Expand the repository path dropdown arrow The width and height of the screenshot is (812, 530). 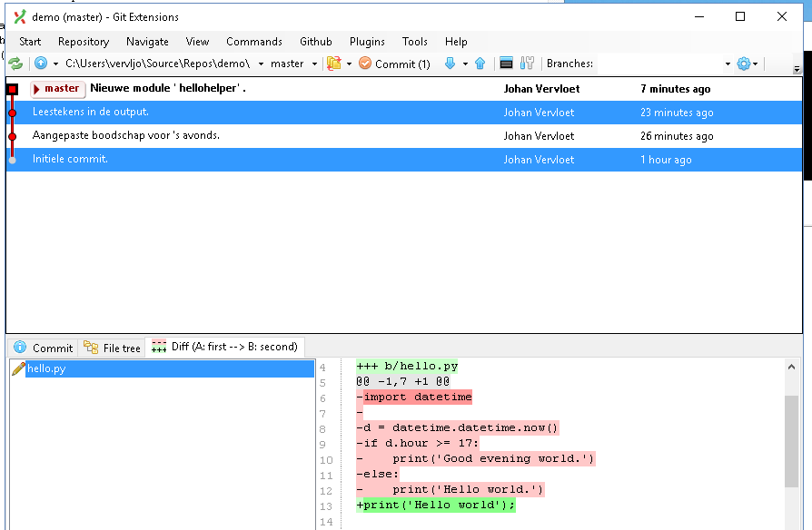pyautogui.click(x=261, y=64)
